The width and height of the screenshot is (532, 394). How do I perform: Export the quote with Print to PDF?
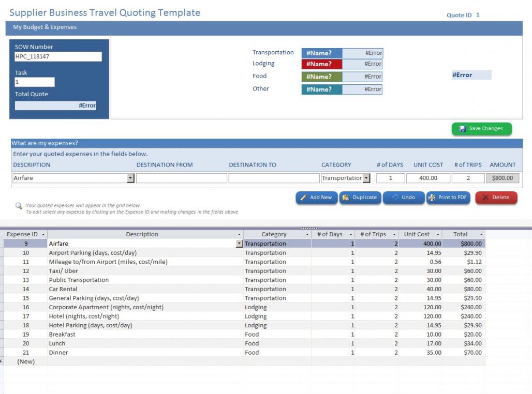click(448, 198)
